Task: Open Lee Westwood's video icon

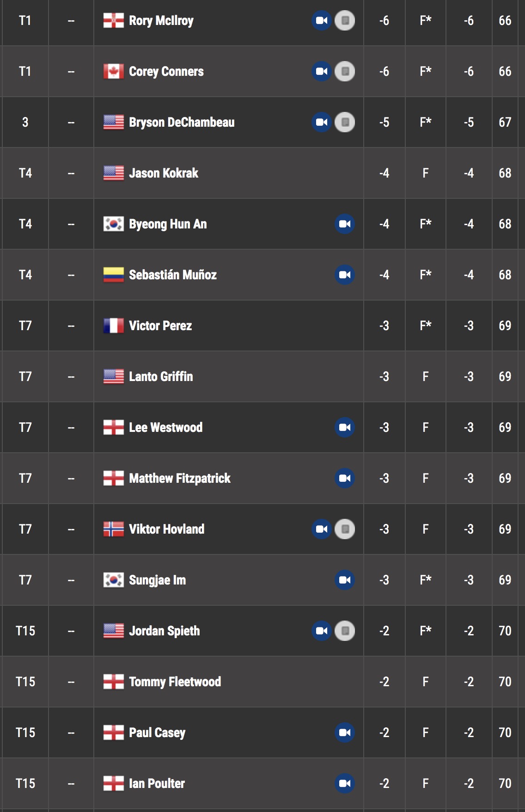Action: [345, 427]
